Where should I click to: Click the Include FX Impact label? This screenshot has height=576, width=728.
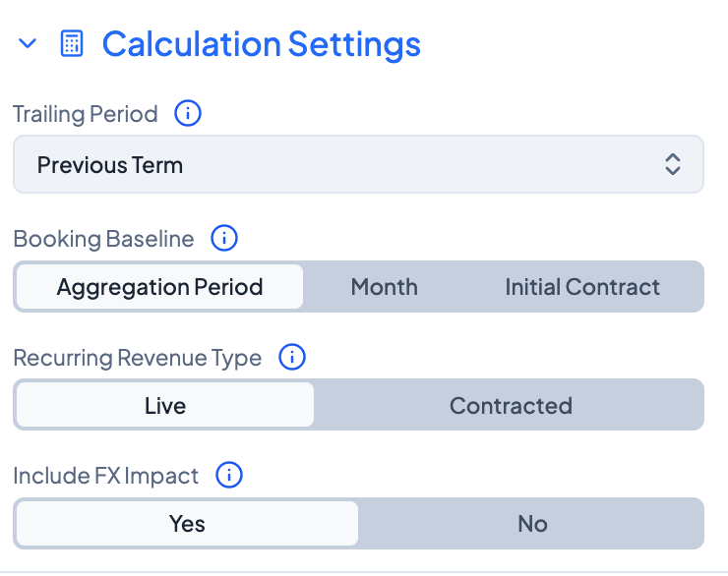pos(106,476)
